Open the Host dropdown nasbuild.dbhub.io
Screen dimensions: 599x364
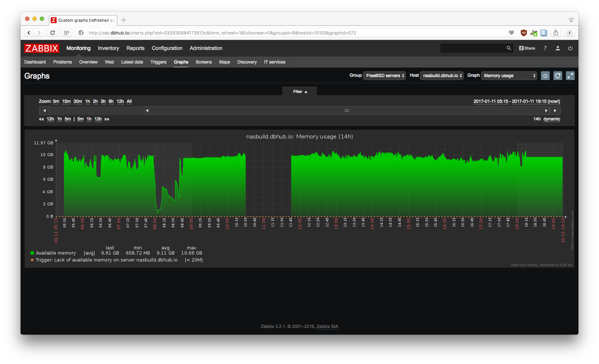pyautogui.click(x=442, y=76)
